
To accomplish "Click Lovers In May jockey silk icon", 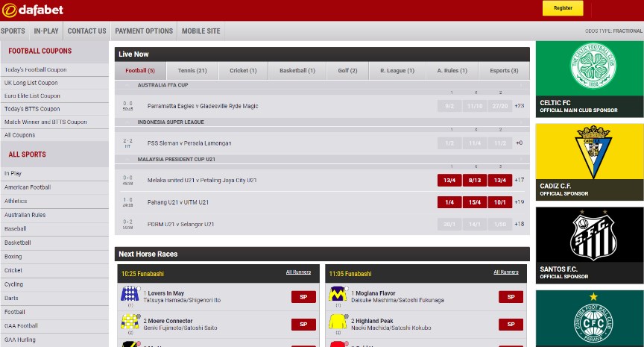I will (130, 294).
